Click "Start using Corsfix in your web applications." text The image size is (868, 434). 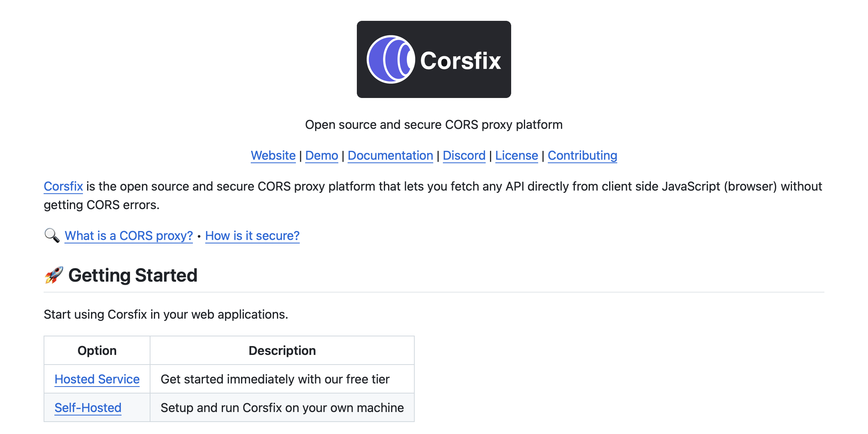166,314
